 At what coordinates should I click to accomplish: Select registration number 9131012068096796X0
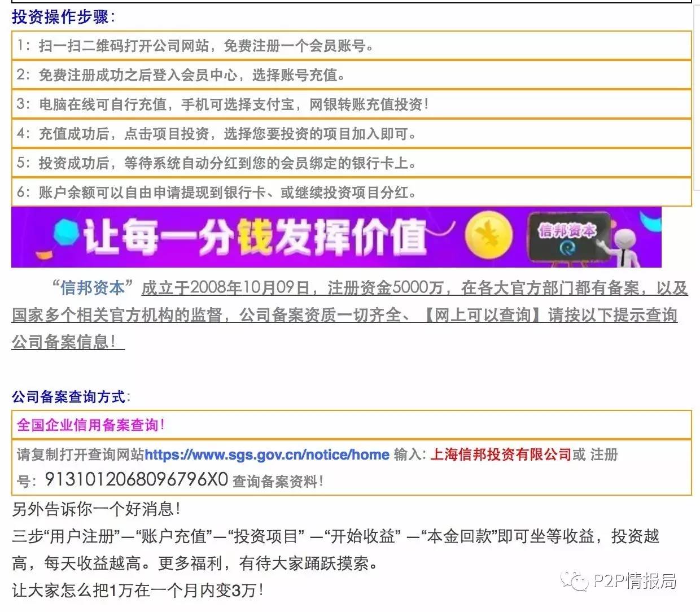(x=136, y=480)
